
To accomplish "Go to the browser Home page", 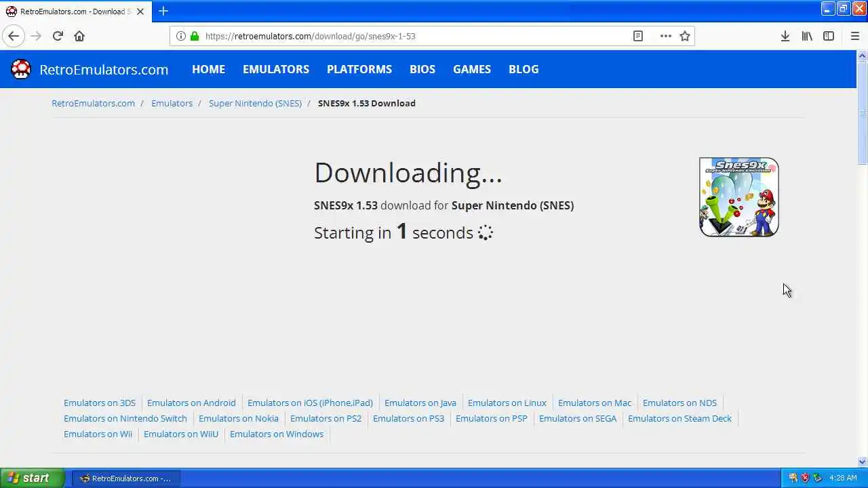I will (x=79, y=36).
